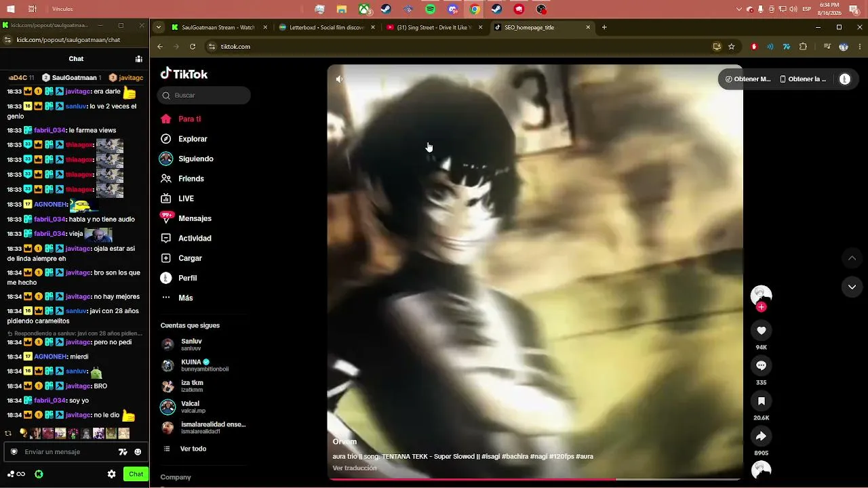Open the Orvem creator name on the video
868x488 pixels.
point(344,441)
